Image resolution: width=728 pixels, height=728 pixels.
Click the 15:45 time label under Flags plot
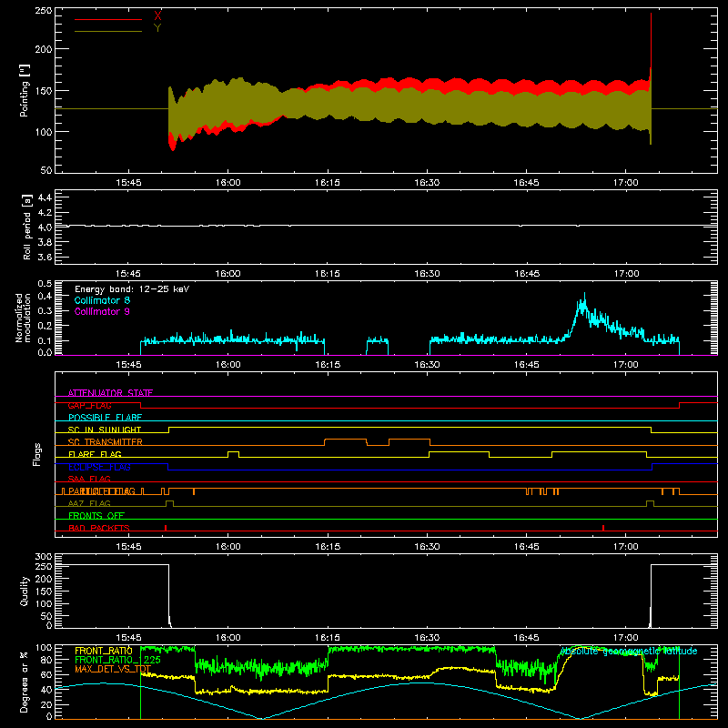point(128,547)
